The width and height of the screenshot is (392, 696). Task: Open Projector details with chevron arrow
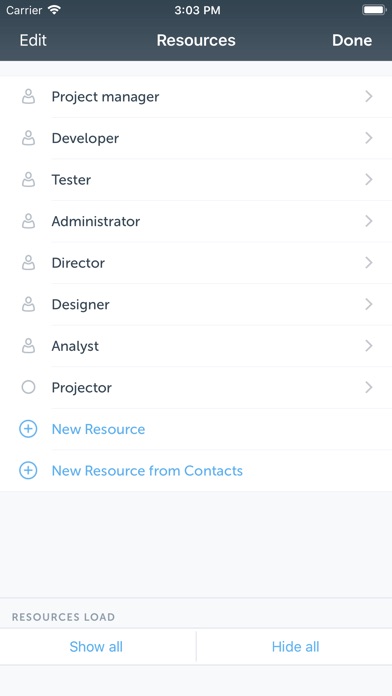(x=368, y=388)
